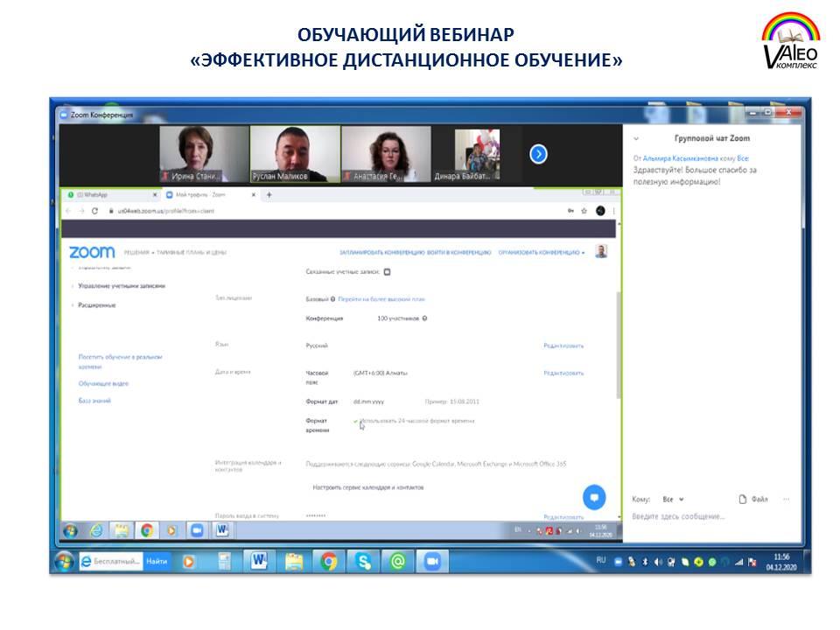Click ЗАПЛАНИРОВАТЬ КОНФЕРЕНЦИЮ link
Viewport: 840px width, 630px height.
point(382,252)
